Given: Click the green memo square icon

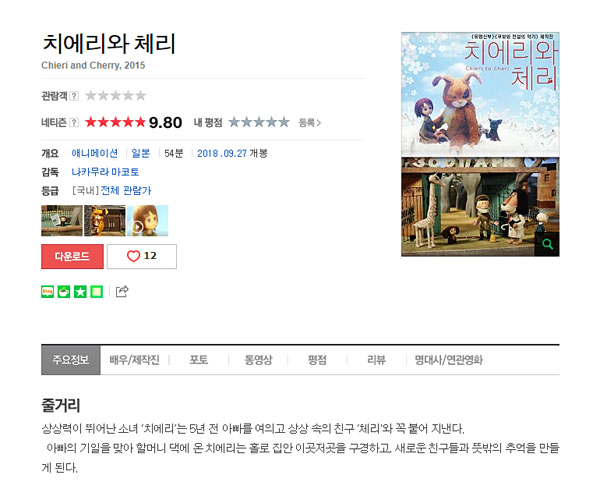Looking at the screenshot, I should [x=97, y=292].
